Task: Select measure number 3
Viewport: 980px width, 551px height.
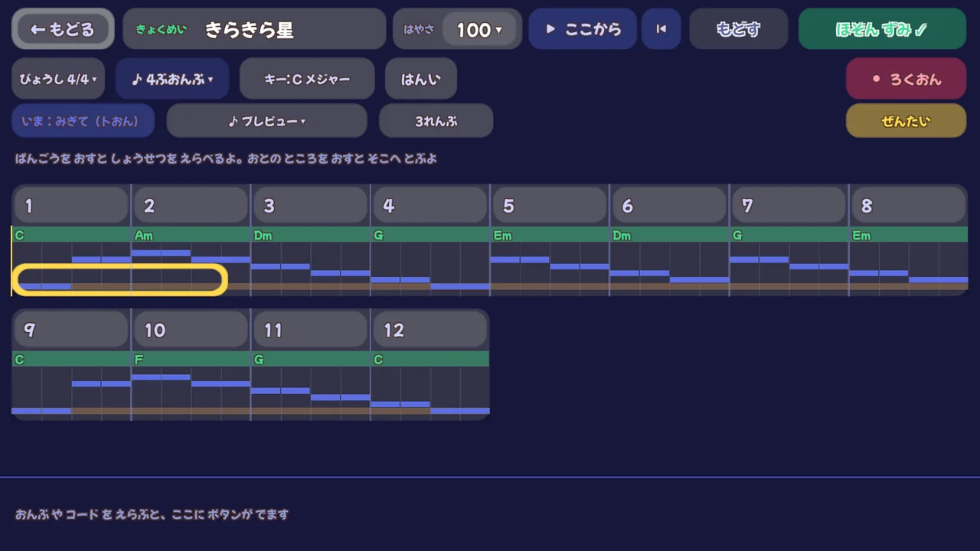Action: 311,205
